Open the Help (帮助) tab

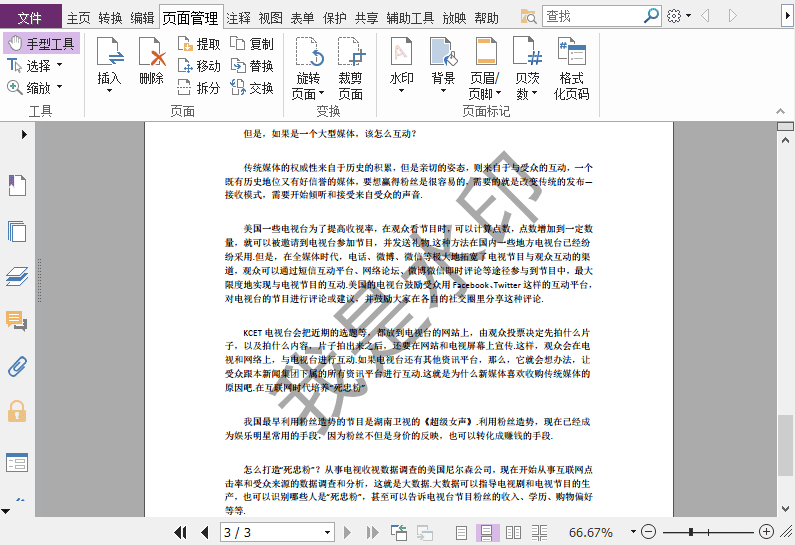tap(487, 18)
